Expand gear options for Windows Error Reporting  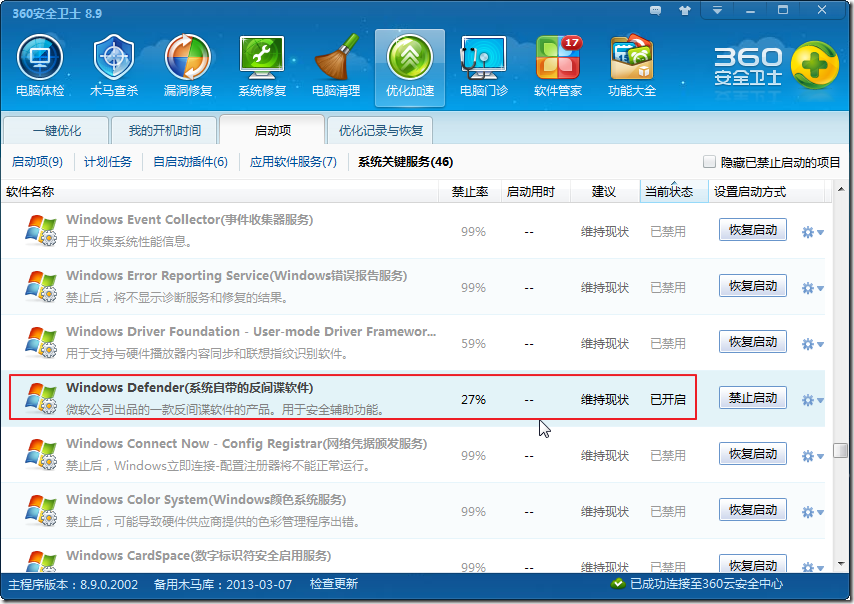click(813, 288)
